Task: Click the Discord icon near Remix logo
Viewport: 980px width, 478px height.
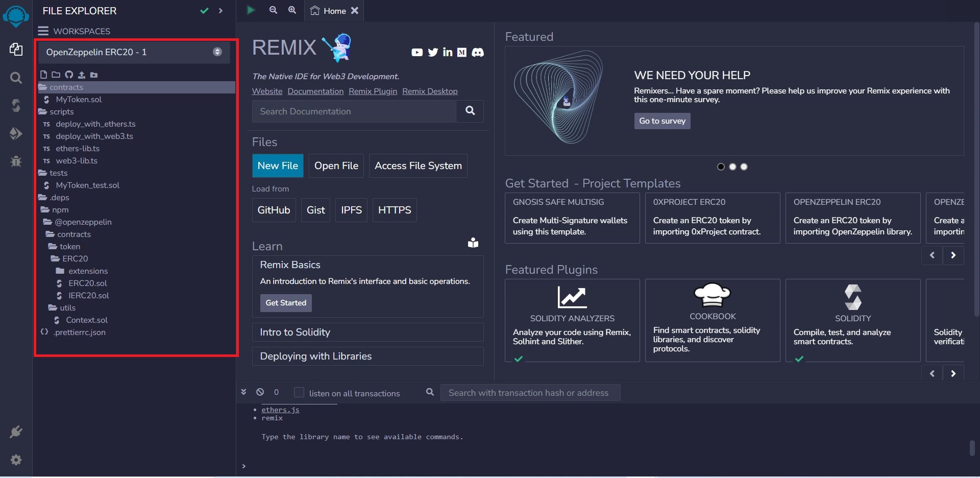Action: tap(478, 52)
